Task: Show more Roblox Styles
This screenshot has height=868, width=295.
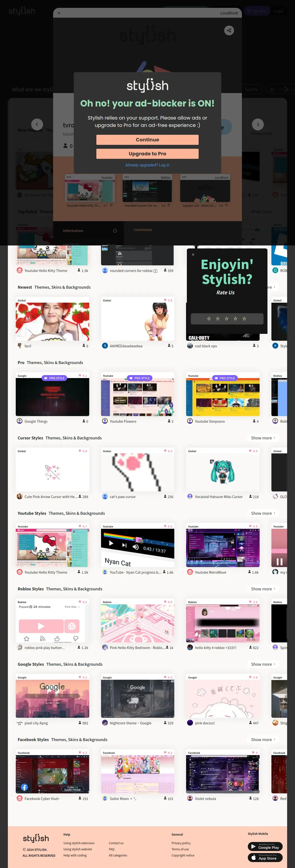Action: click(263, 589)
